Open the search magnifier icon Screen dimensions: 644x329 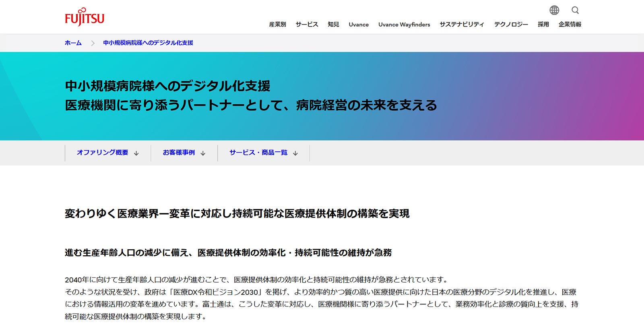575,10
